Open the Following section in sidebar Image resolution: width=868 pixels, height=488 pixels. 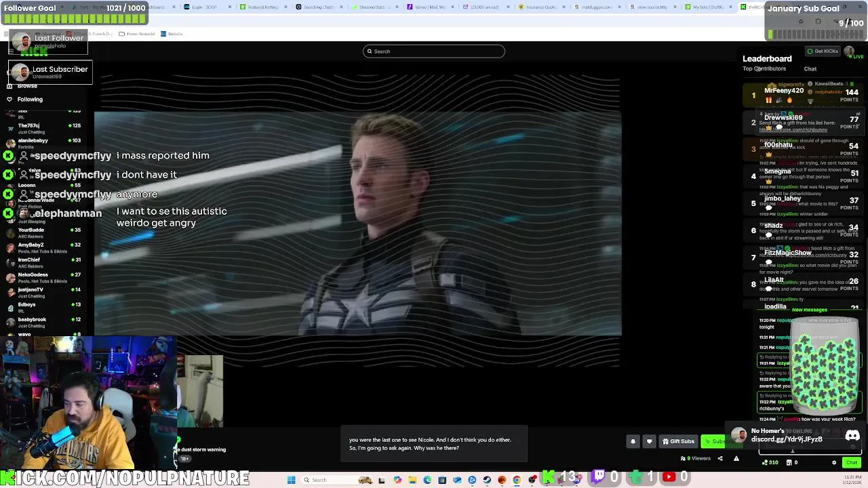click(x=24, y=99)
